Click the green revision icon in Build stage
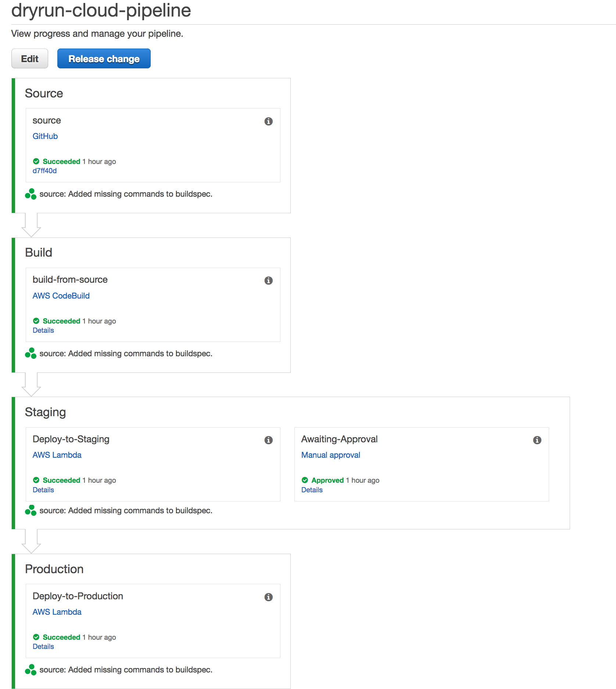 pos(31,353)
